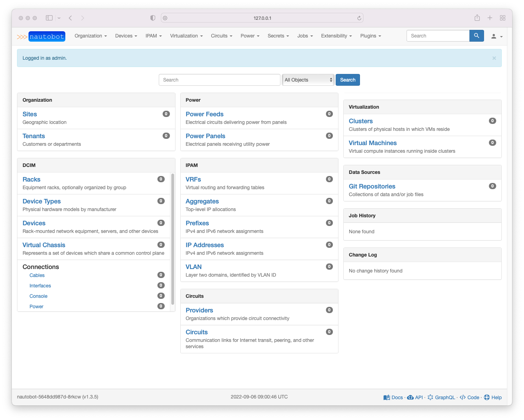
Task: Open the user account icon
Action: tap(494, 36)
